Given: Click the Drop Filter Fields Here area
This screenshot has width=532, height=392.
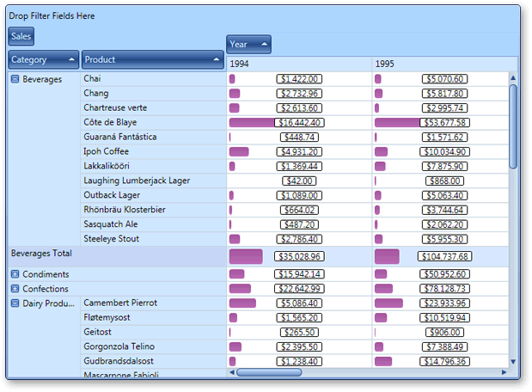Looking at the screenshot, I should pos(52,16).
